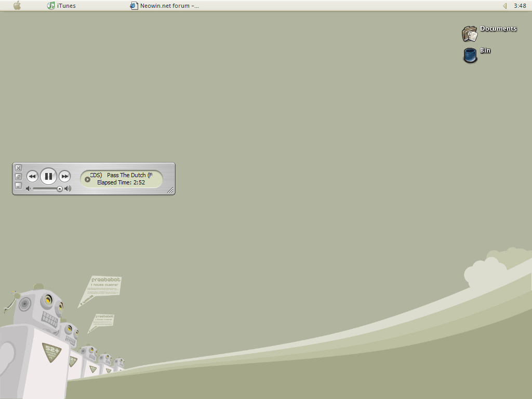The image size is (532, 399).
Task: Close the iTunes mini player
Action: tap(19, 168)
